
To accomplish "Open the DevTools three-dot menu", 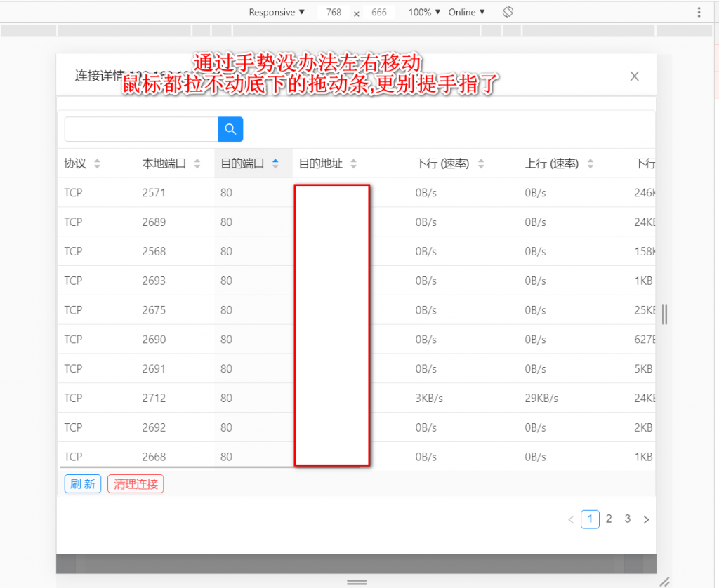I will pos(699,12).
